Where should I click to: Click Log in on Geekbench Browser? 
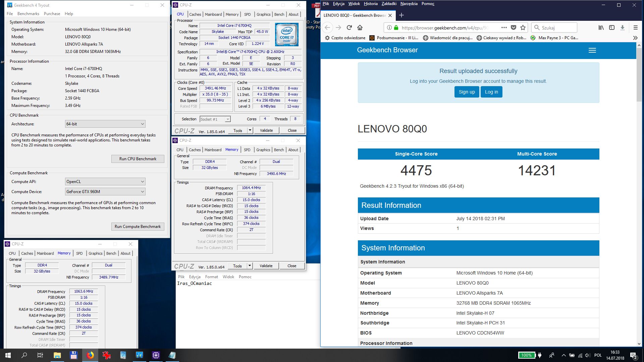click(x=491, y=92)
